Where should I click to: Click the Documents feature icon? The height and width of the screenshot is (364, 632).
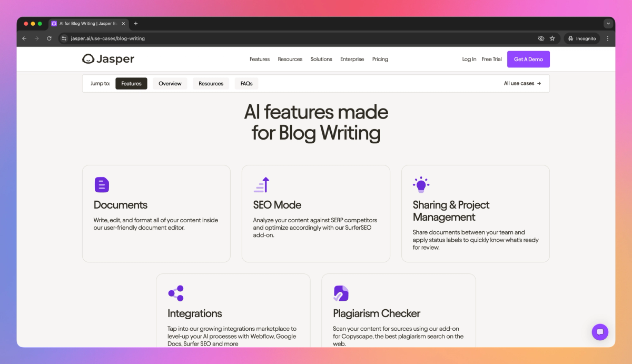click(x=102, y=185)
